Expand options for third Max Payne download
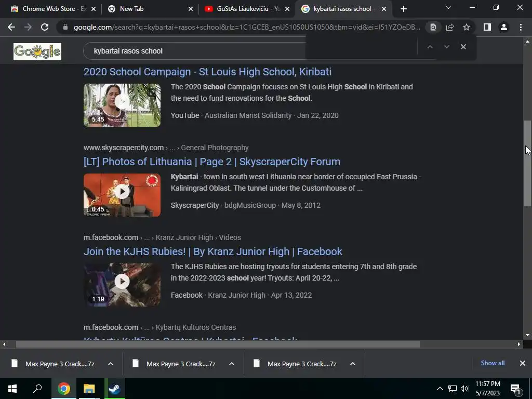The image size is (532, 399). click(353, 364)
